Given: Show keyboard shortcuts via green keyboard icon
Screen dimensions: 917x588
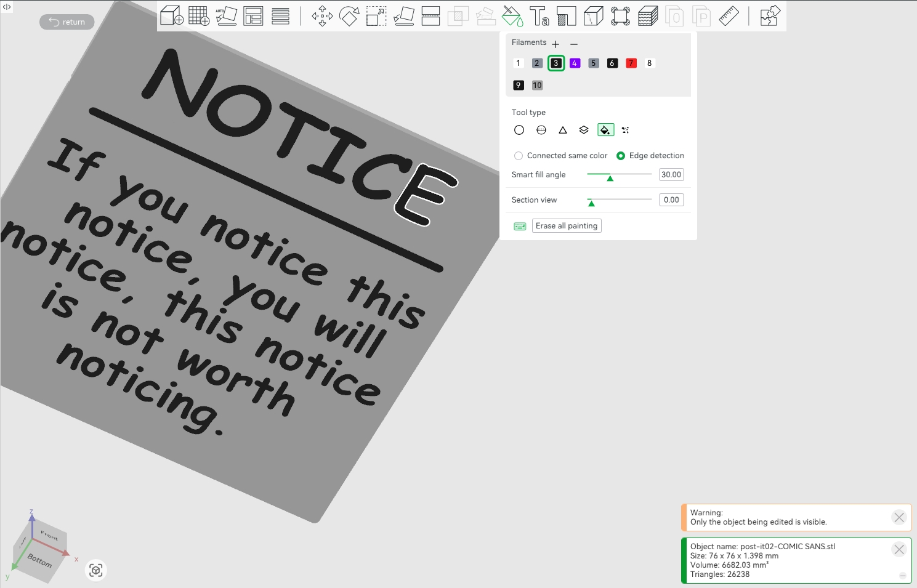Looking at the screenshot, I should pyautogui.click(x=520, y=226).
